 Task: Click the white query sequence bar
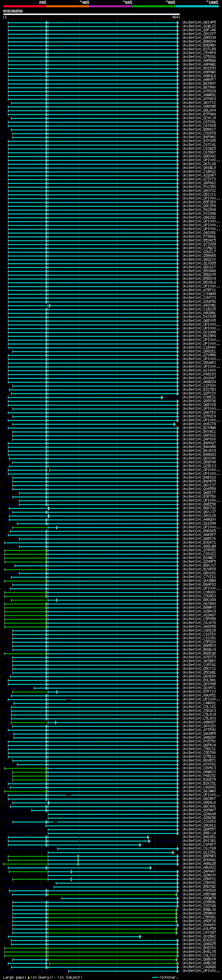[x=92, y=15]
